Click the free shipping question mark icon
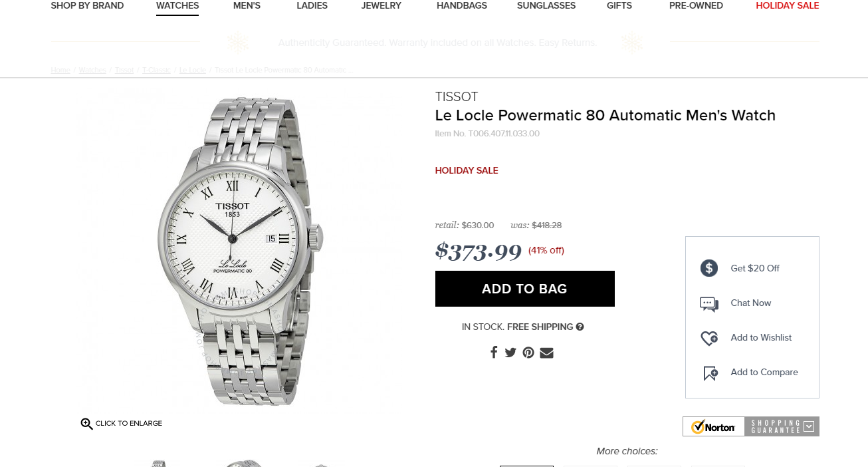The height and width of the screenshot is (467, 868). click(580, 327)
